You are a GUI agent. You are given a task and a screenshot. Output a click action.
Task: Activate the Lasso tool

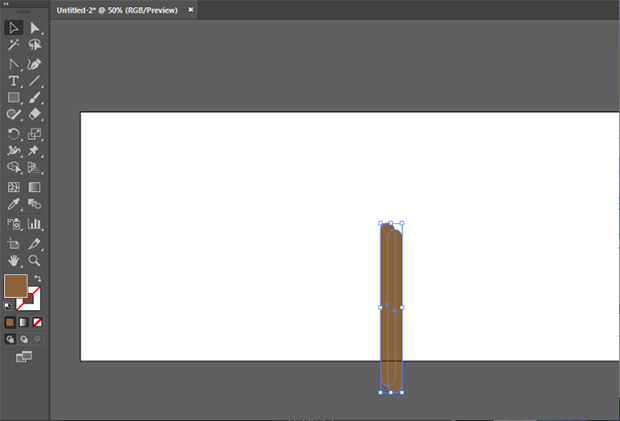35,45
